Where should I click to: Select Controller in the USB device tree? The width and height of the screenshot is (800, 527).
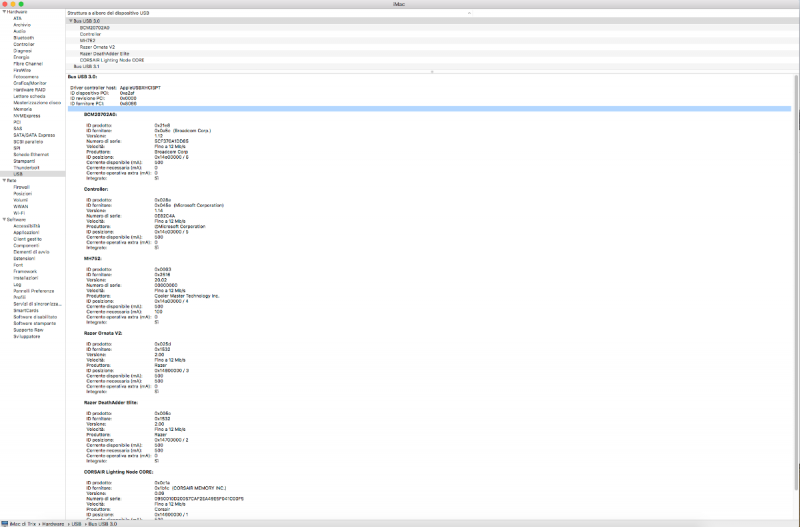[90, 34]
